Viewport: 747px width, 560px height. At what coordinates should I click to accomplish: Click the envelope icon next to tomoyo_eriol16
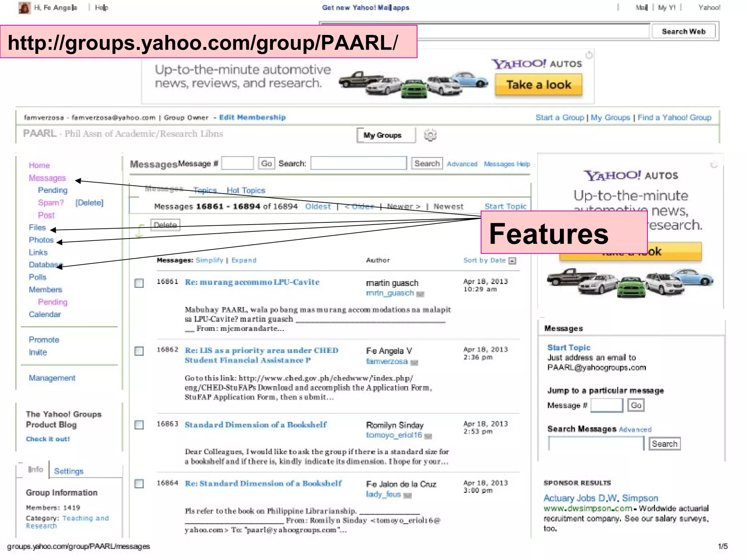click(428, 436)
